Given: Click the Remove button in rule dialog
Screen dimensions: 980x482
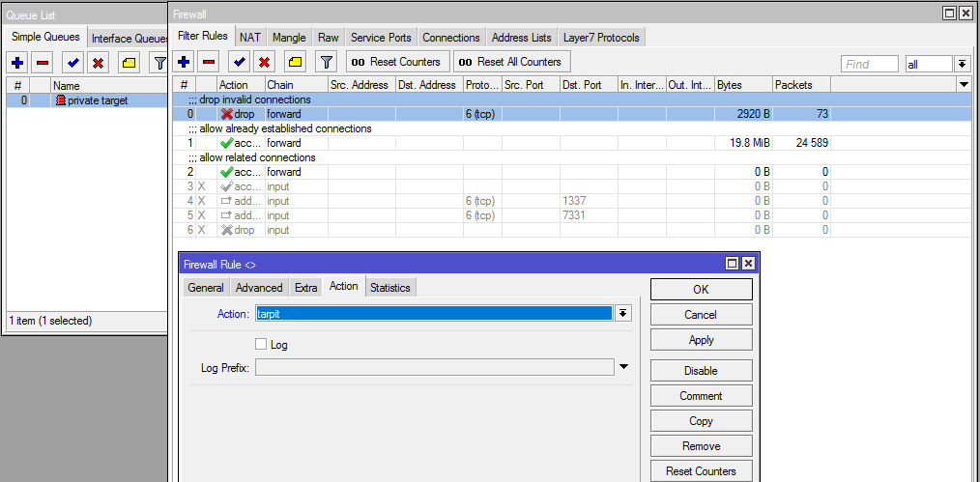Looking at the screenshot, I should click(x=702, y=446).
